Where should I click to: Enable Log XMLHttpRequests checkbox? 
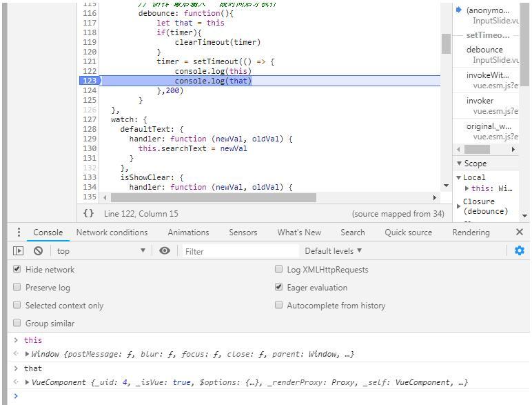pos(279,270)
